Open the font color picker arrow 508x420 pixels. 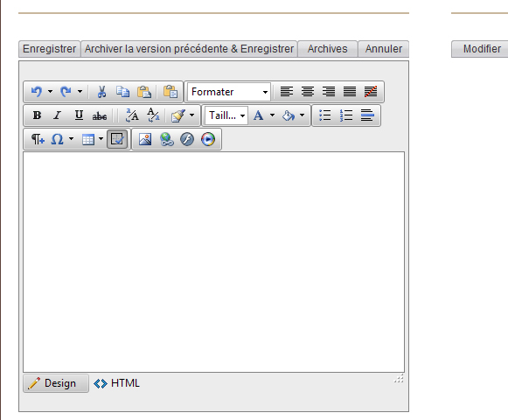pos(273,115)
